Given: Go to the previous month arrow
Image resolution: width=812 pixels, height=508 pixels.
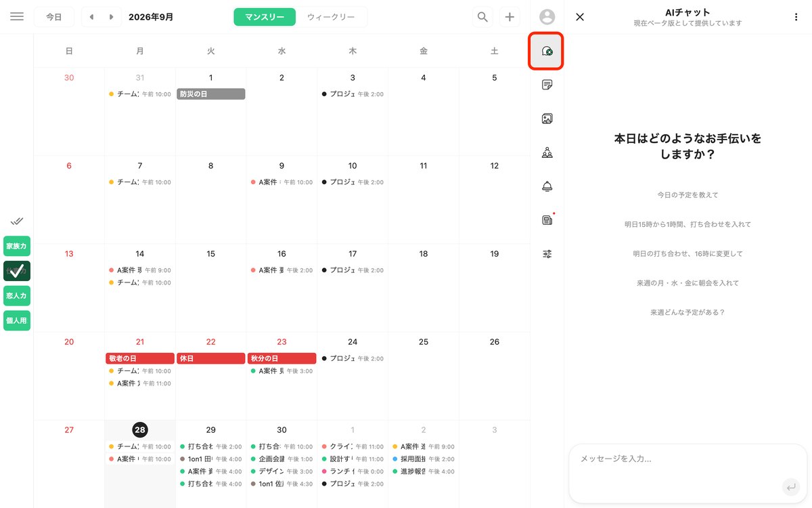Looking at the screenshot, I should 91,17.
